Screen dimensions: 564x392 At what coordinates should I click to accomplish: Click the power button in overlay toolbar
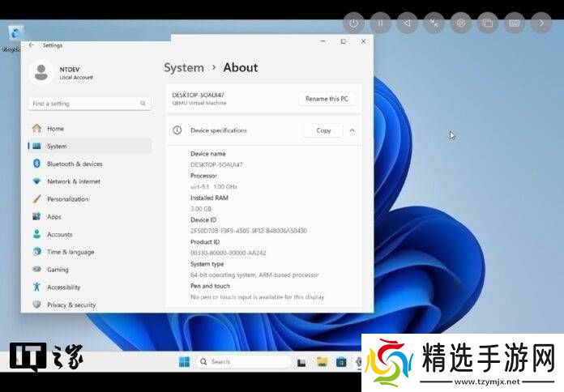click(x=353, y=23)
